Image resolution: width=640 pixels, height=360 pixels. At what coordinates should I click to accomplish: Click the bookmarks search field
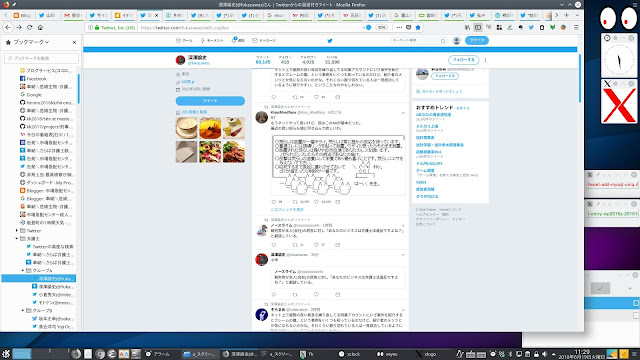pyautogui.click(x=41, y=58)
